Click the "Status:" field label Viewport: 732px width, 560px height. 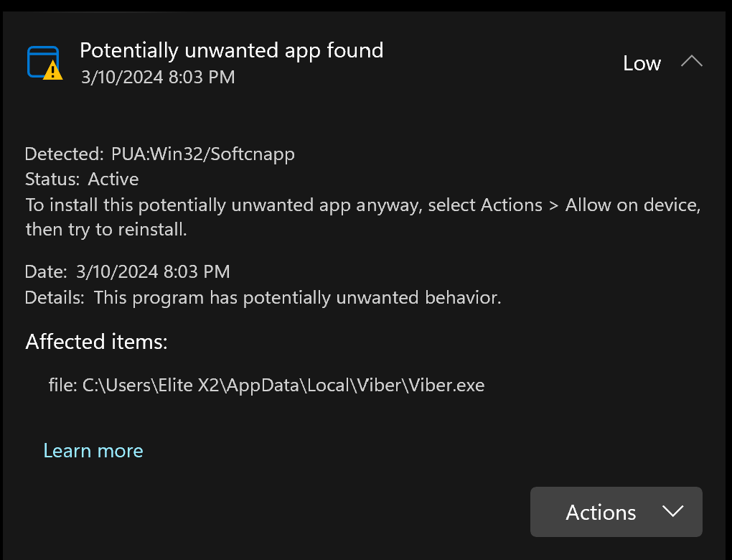tap(53, 179)
